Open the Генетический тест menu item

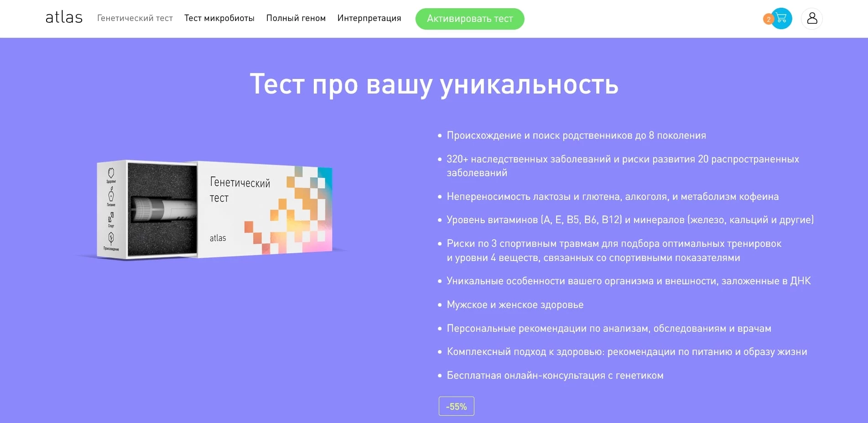(135, 18)
